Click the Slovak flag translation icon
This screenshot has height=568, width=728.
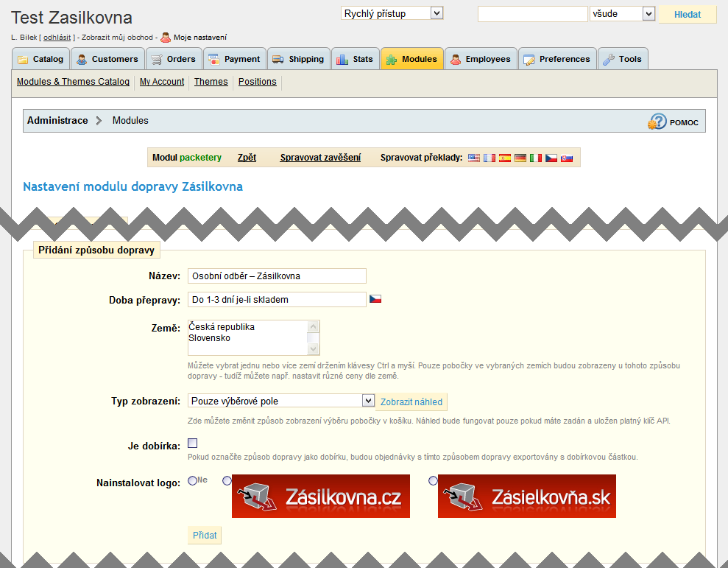(567, 158)
